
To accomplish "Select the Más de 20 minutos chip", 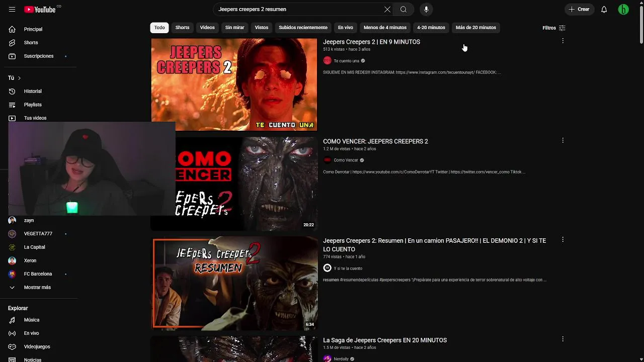I will pyautogui.click(x=476, y=28).
